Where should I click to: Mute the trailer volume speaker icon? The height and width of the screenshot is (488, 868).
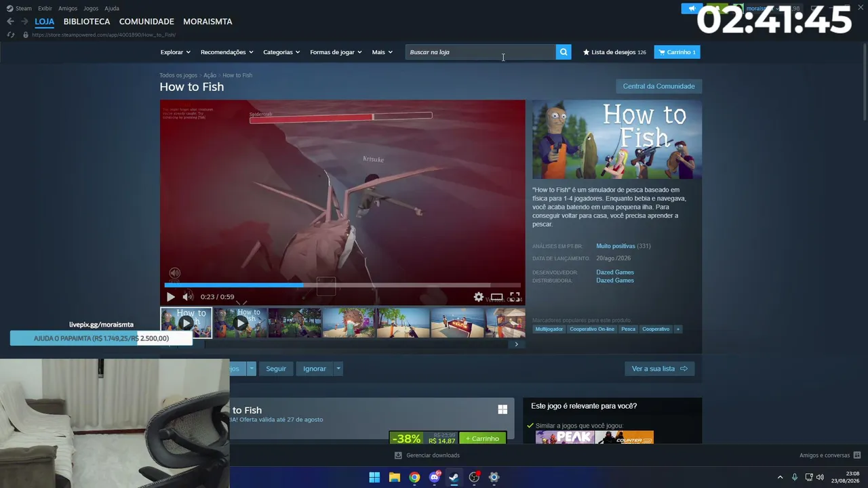pyautogui.click(x=188, y=297)
